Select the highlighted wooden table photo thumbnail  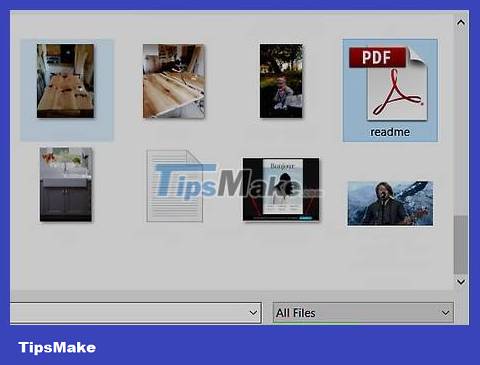(x=65, y=81)
